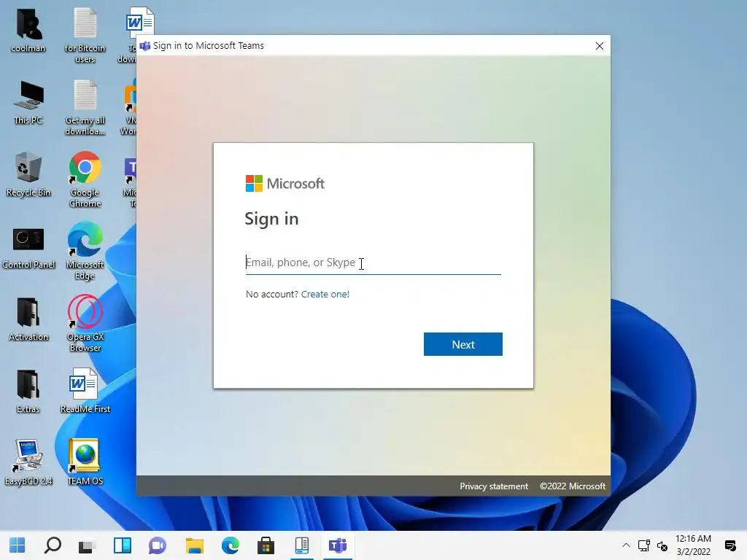Select the EasyBCD 2.4 desktop shortcut

(28, 463)
